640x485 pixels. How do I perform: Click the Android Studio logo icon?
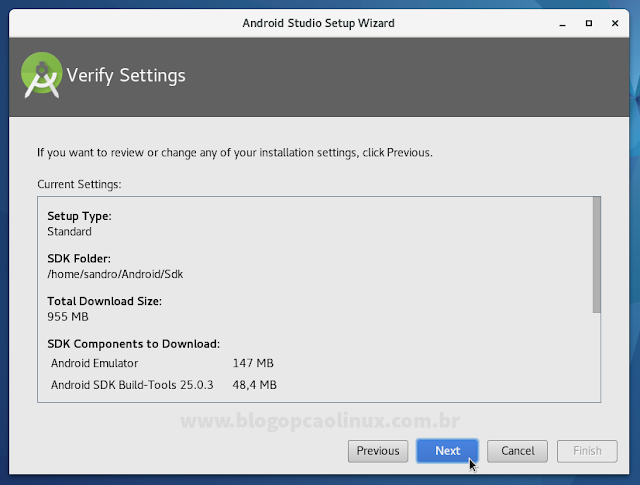click(x=41, y=75)
